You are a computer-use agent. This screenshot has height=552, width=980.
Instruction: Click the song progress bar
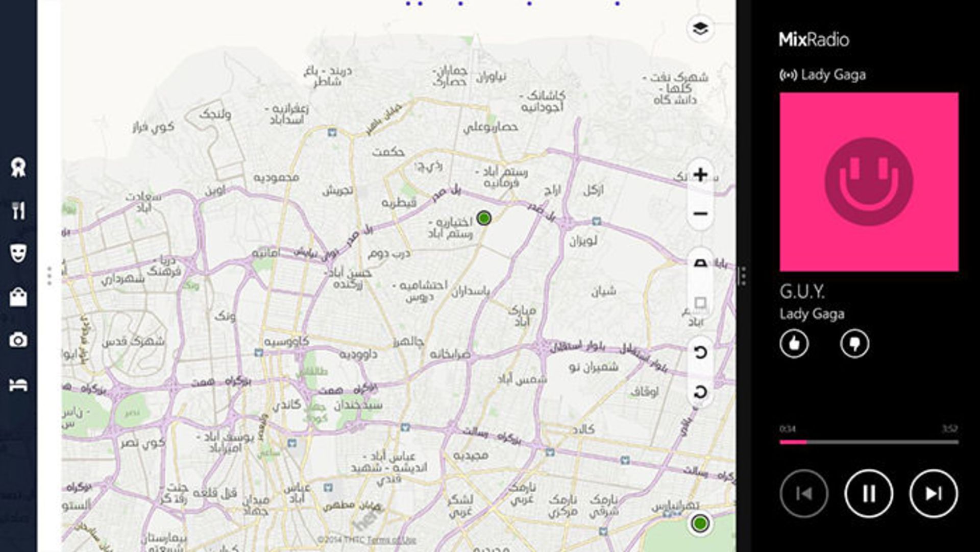tap(869, 442)
